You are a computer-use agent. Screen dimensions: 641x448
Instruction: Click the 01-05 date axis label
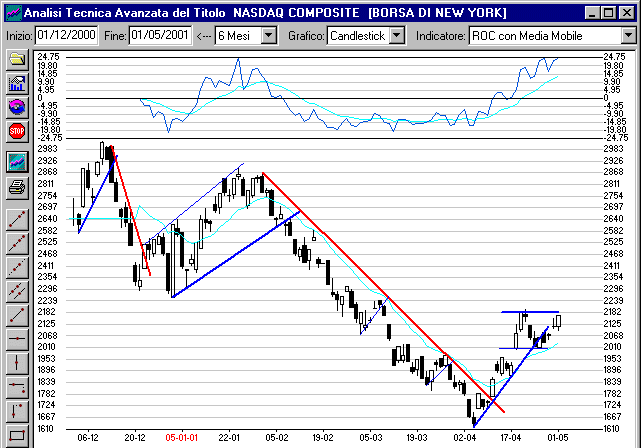(558, 438)
